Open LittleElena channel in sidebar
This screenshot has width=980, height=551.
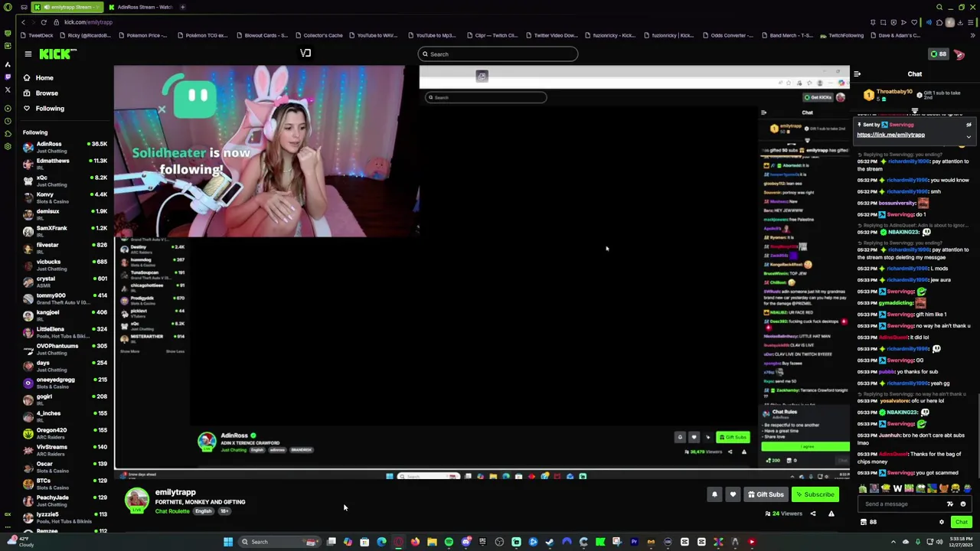click(65, 331)
